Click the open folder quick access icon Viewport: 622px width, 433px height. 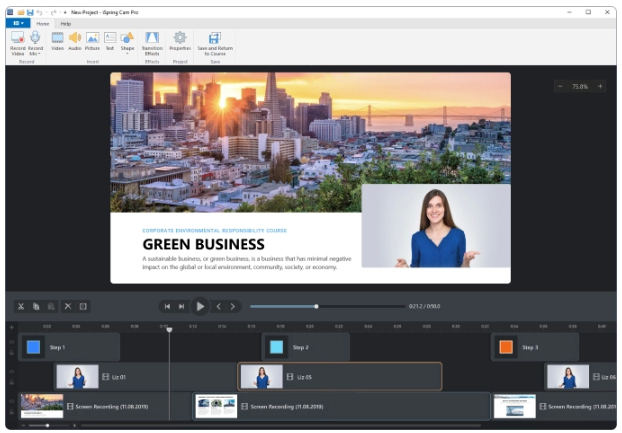click(21, 12)
